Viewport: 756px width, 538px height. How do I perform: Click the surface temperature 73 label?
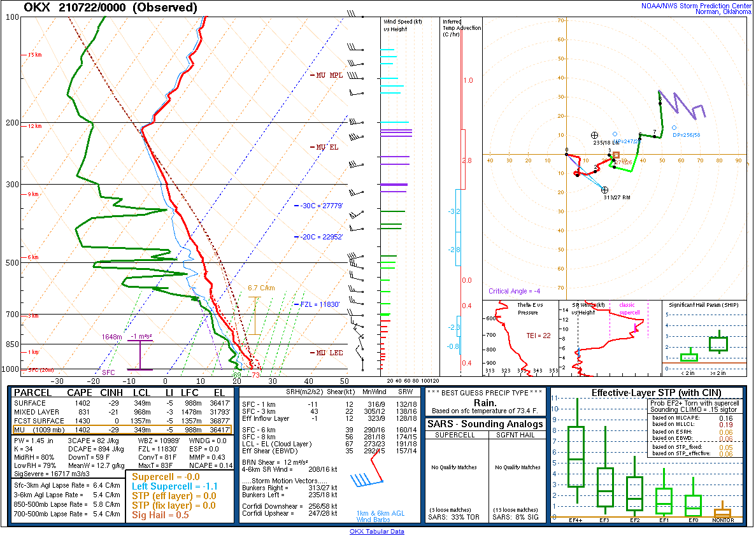pyautogui.click(x=255, y=375)
